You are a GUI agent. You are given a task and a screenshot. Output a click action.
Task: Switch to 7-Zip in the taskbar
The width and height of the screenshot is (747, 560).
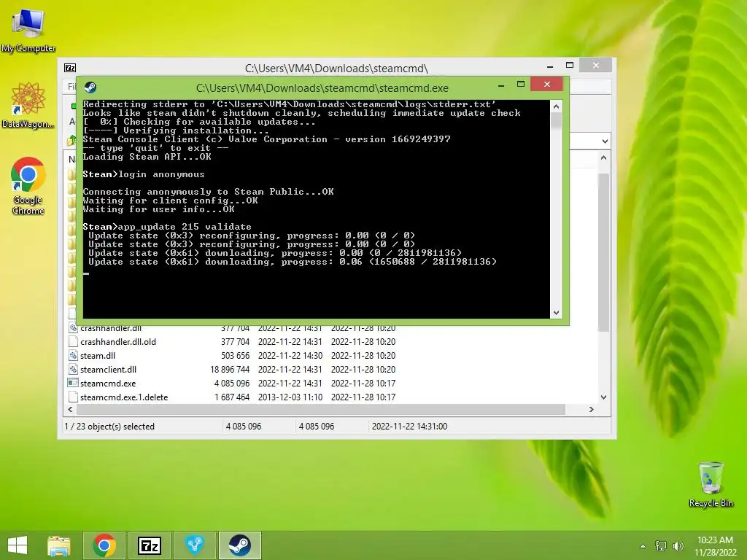[x=150, y=545]
